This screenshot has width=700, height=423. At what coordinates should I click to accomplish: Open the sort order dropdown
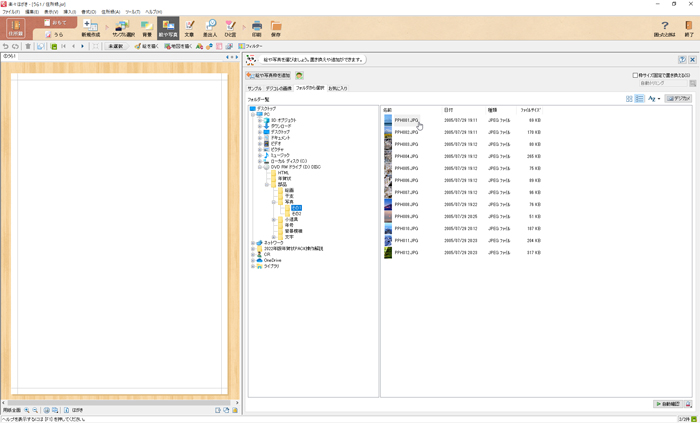coord(654,99)
